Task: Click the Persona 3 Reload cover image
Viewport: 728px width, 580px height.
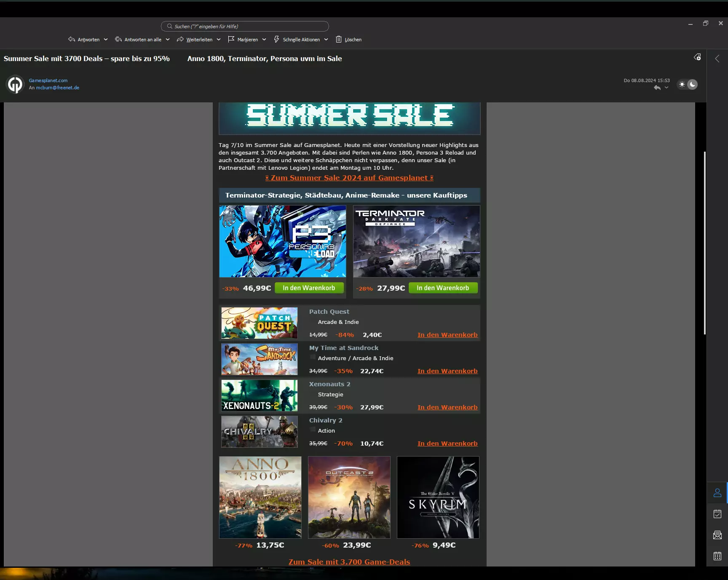Action: [x=283, y=241]
